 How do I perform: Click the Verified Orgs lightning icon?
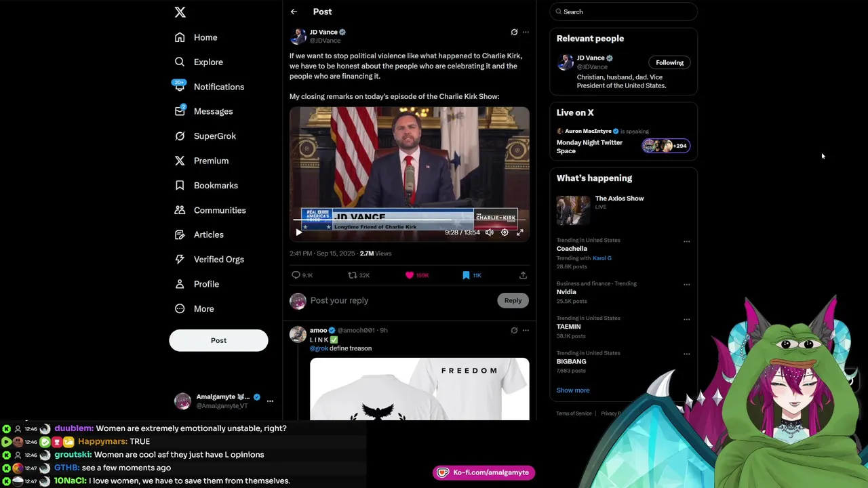point(180,259)
